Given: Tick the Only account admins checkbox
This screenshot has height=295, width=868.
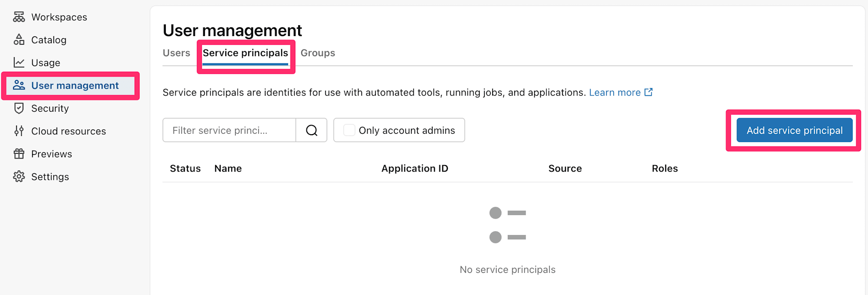Looking at the screenshot, I should pyautogui.click(x=349, y=130).
